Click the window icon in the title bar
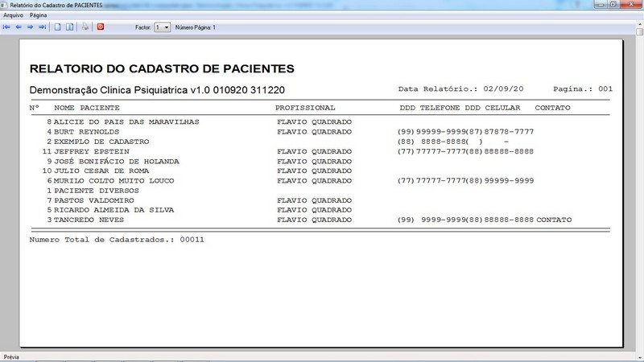The width and height of the screenshot is (644, 362). (x=4, y=5)
